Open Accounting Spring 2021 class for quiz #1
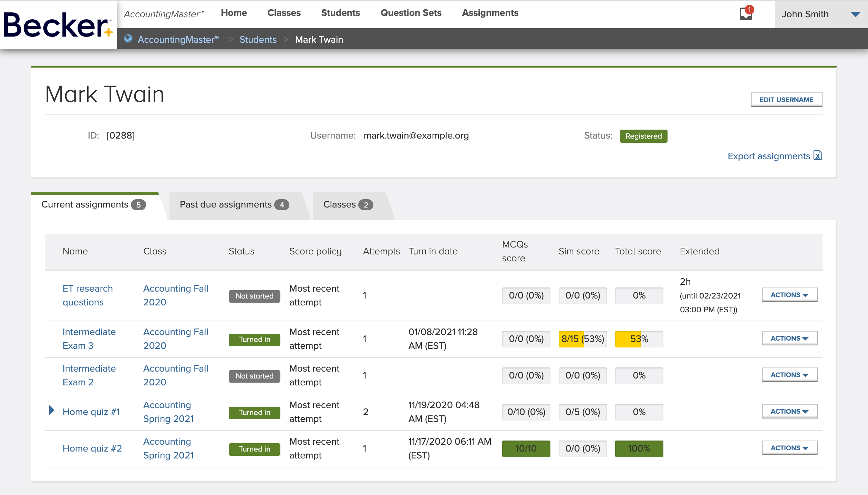 click(168, 412)
